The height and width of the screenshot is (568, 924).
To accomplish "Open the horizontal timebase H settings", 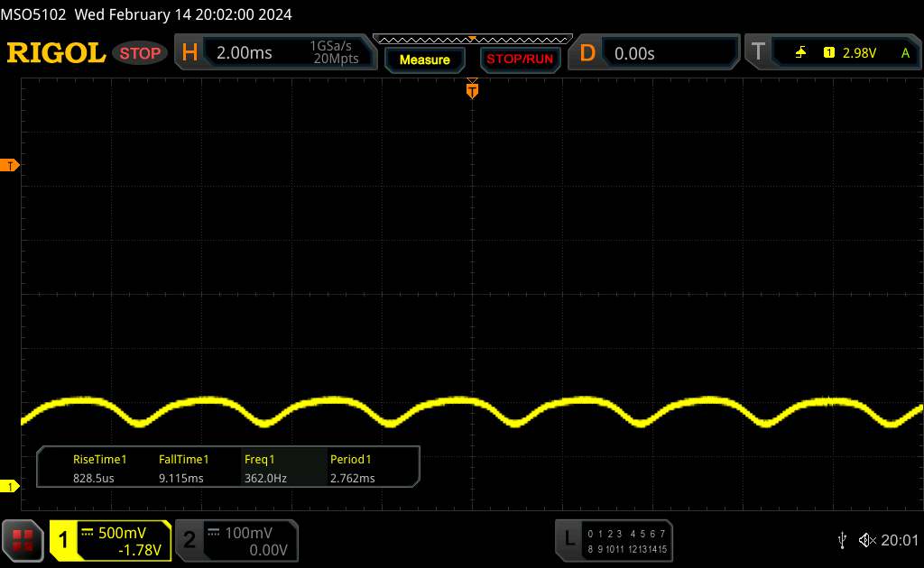I will [189, 53].
